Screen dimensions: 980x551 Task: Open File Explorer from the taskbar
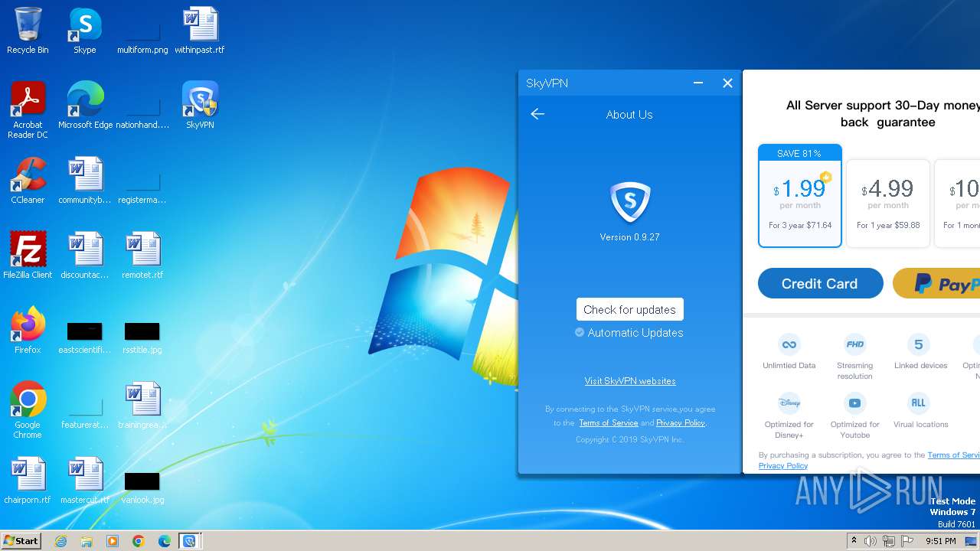point(87,541)
